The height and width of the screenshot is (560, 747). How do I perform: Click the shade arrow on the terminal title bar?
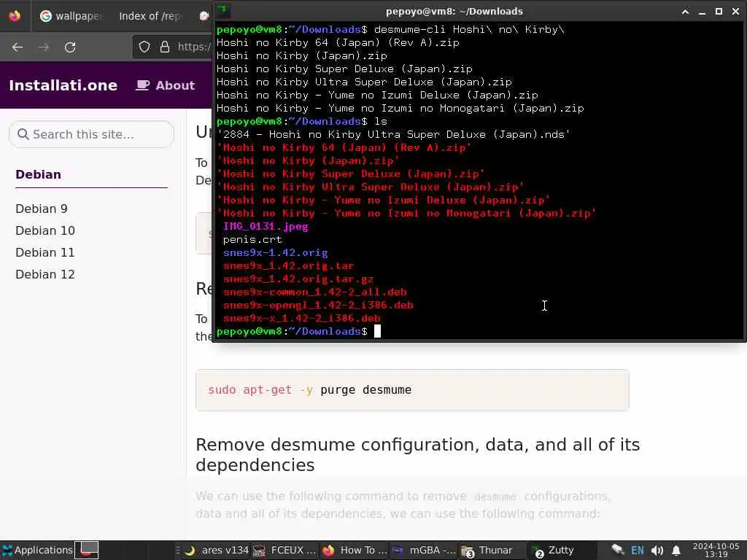(685, 12)
